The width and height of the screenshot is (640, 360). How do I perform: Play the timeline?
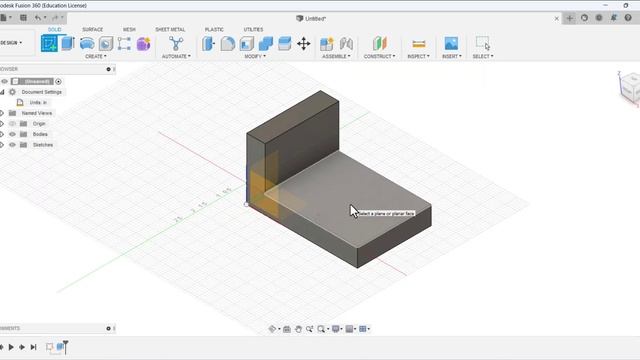point(11,347)
